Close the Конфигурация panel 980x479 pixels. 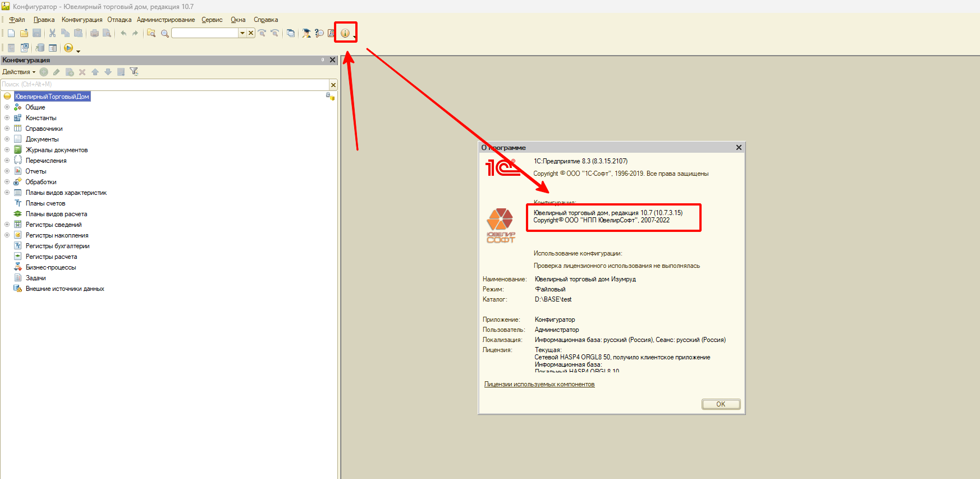coord(332,60)
